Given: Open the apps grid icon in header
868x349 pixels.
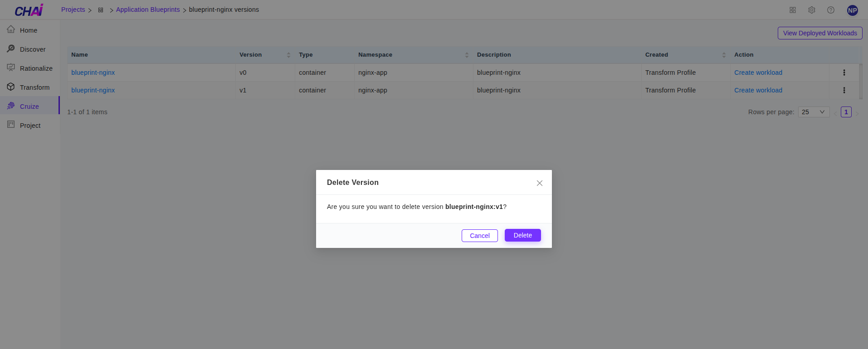Looking at the screenshot, I should click(792, 10).
